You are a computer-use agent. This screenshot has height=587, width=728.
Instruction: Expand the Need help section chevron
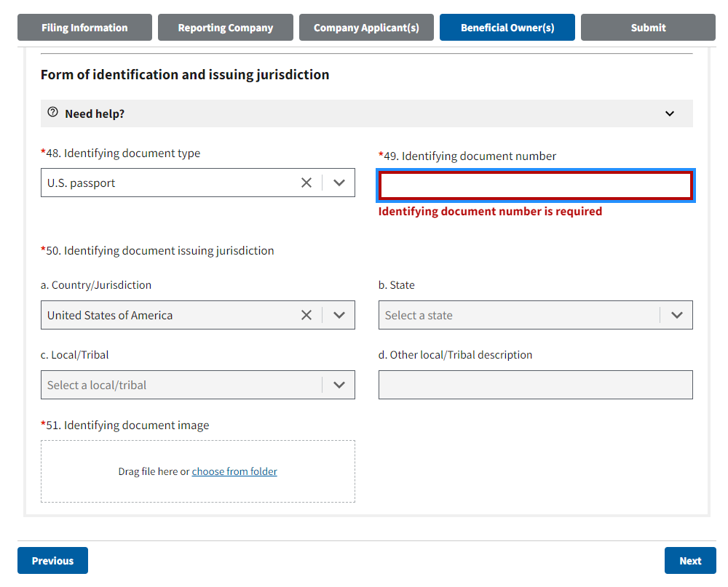pos(670,113)
